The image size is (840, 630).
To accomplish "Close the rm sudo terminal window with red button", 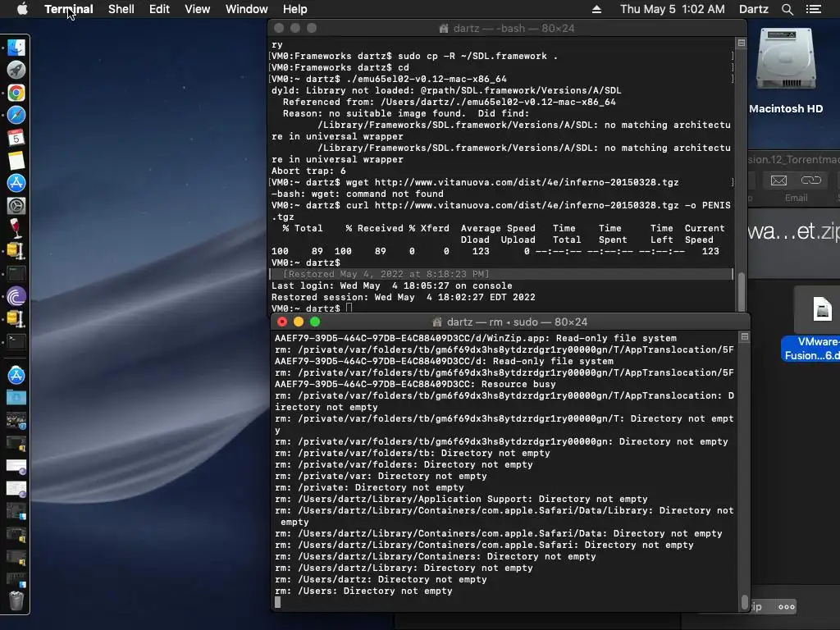I will (282, 322).
